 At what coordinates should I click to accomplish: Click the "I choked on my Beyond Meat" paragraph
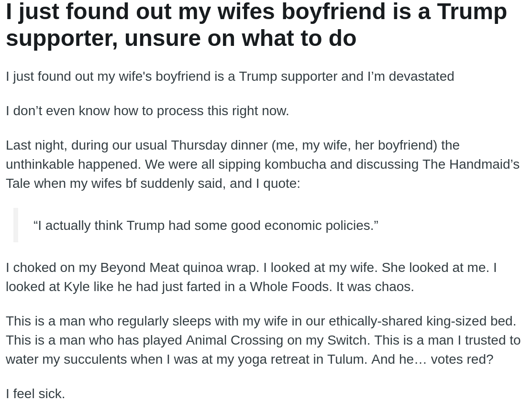point(251,277)
